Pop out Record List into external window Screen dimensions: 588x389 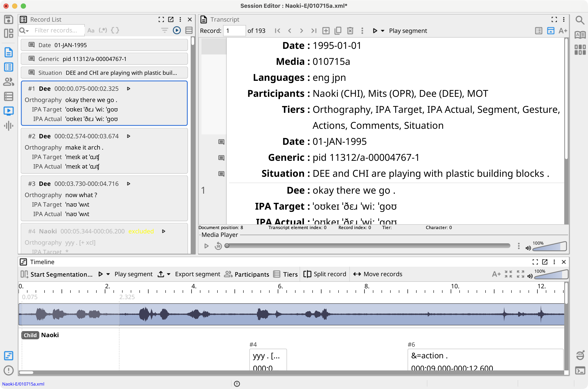coord(171,19)
